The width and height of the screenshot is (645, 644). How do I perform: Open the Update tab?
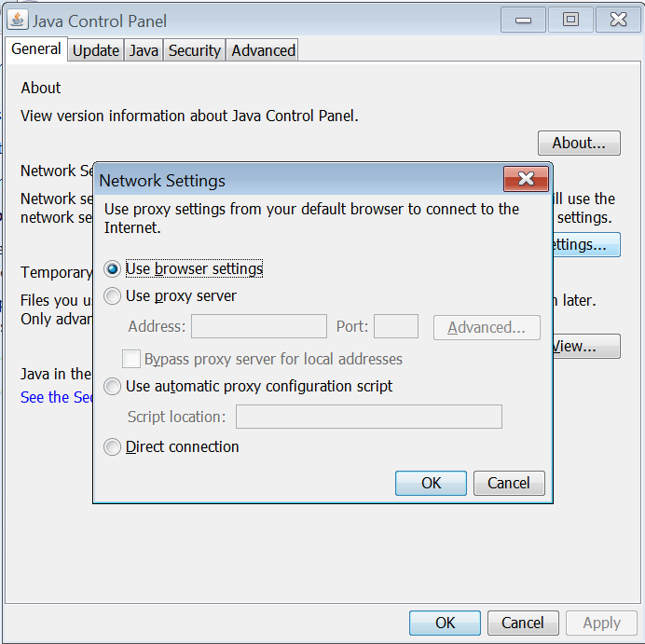coord(96,50)
